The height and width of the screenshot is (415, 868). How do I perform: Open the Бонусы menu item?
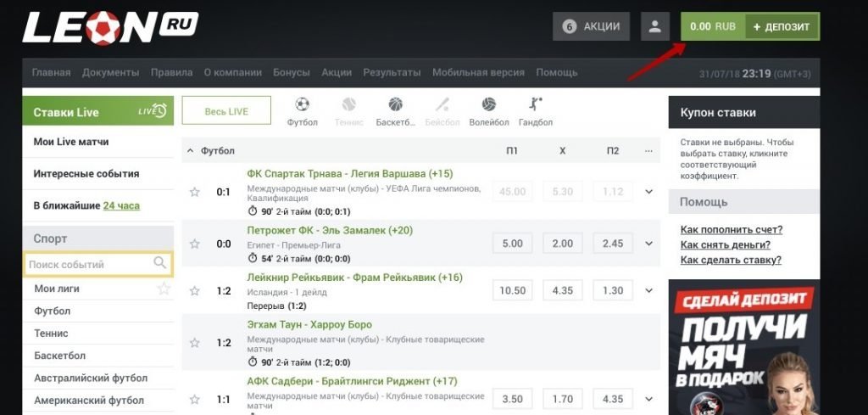(x=292, y=73)
